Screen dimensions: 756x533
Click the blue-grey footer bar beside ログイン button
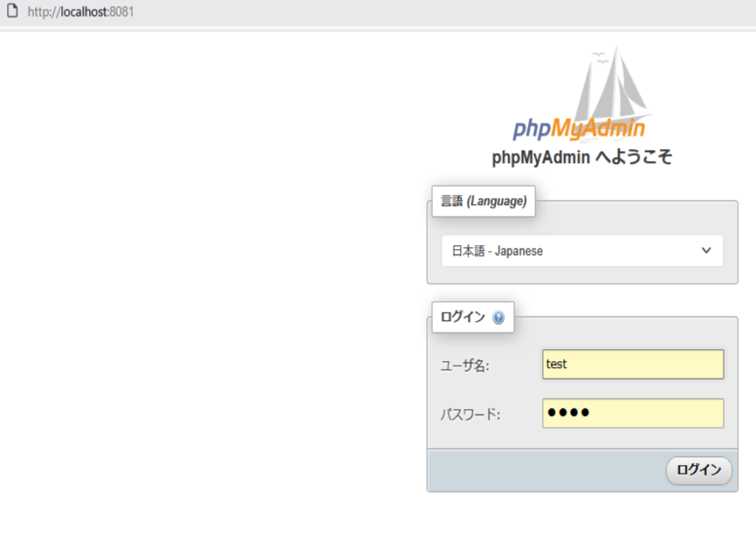coord(546,470)
